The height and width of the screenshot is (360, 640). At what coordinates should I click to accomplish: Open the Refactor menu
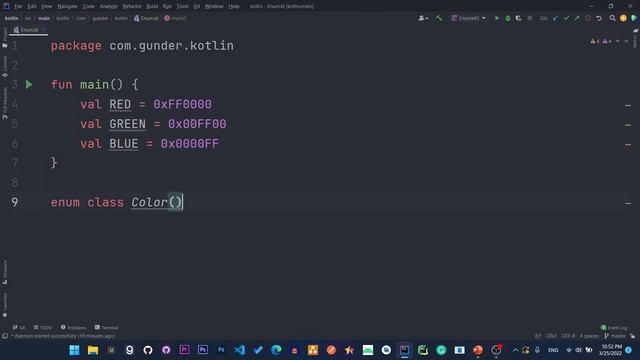coord(132,6)
